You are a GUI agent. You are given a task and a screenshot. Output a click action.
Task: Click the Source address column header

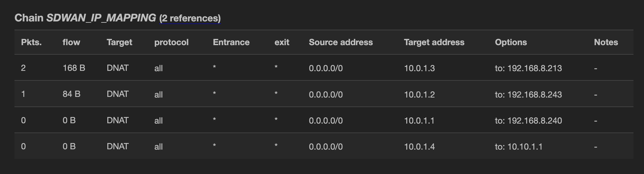(x=341, y=42)
